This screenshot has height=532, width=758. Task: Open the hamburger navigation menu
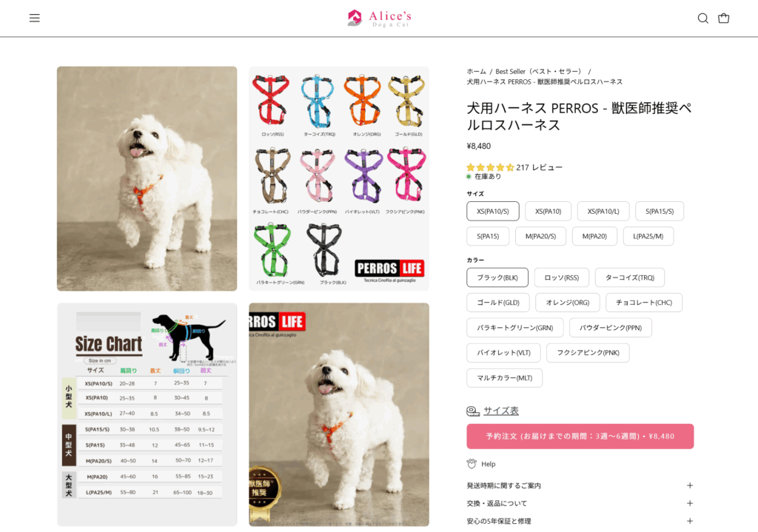point(34,18)
